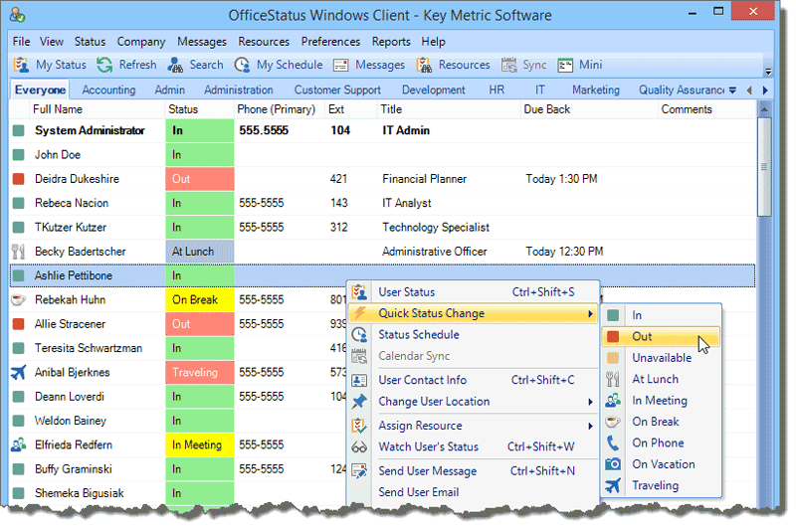Click the Becky Badertscher At Lunch cell
Screen dimensions: 796x532
pyautogui.click(x=200, y=252)
